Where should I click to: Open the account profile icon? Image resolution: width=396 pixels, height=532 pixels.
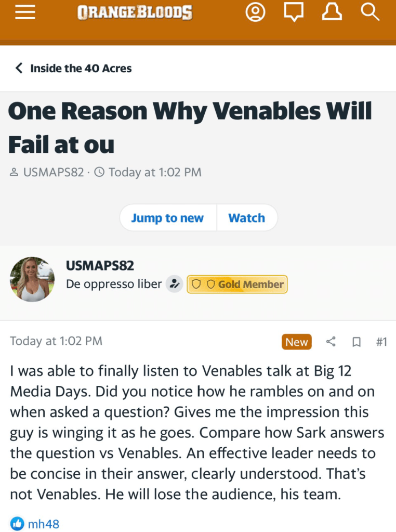tap(255, 12)
